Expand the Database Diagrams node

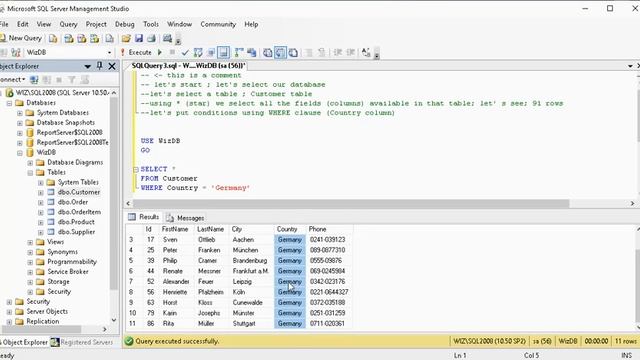(30, 162)
